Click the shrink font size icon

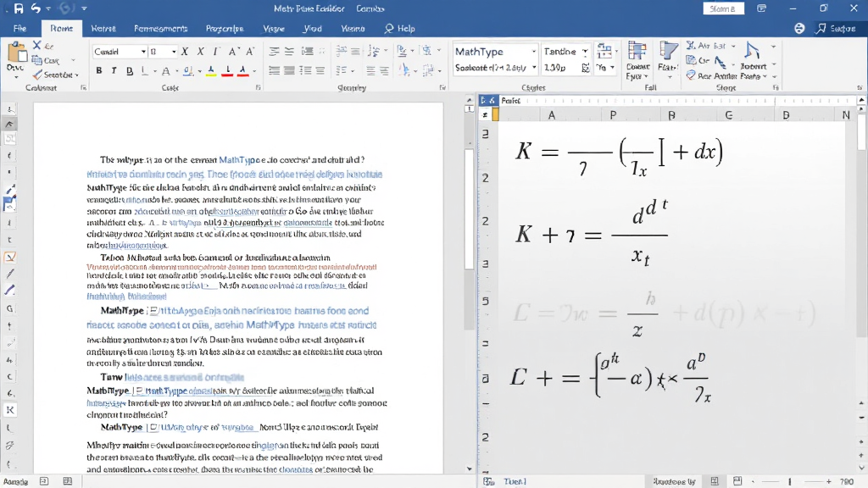[250, 52]
